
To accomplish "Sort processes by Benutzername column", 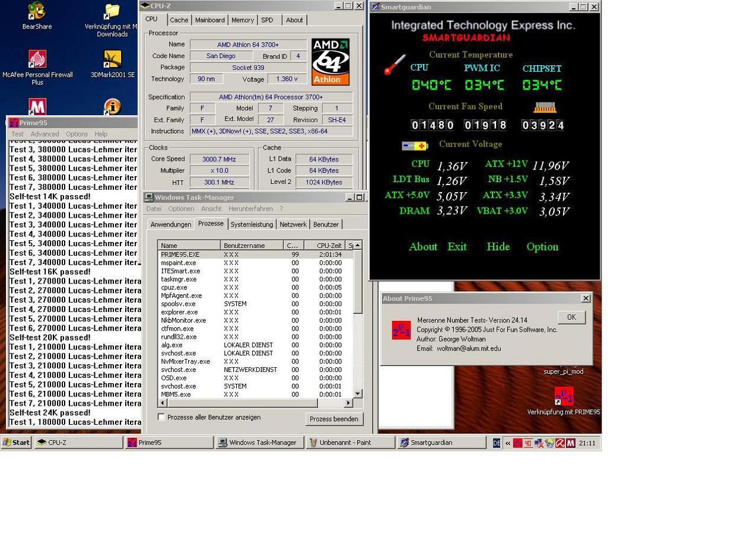I will (252, 245).
